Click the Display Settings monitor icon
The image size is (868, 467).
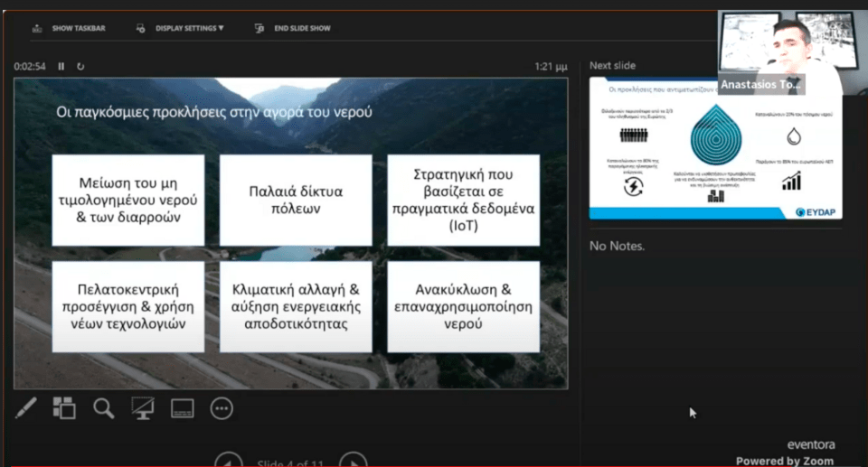(141, 28)
